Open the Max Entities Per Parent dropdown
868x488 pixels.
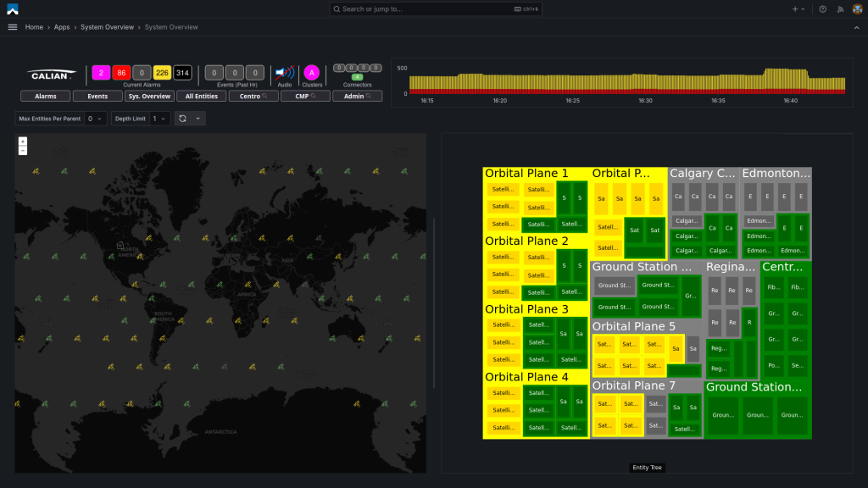click(x=93, y=118)
